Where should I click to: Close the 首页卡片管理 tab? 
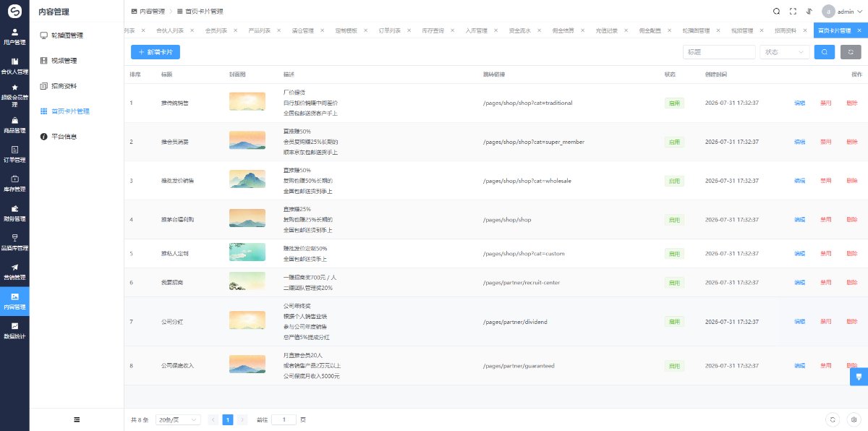tap(858, 31)
